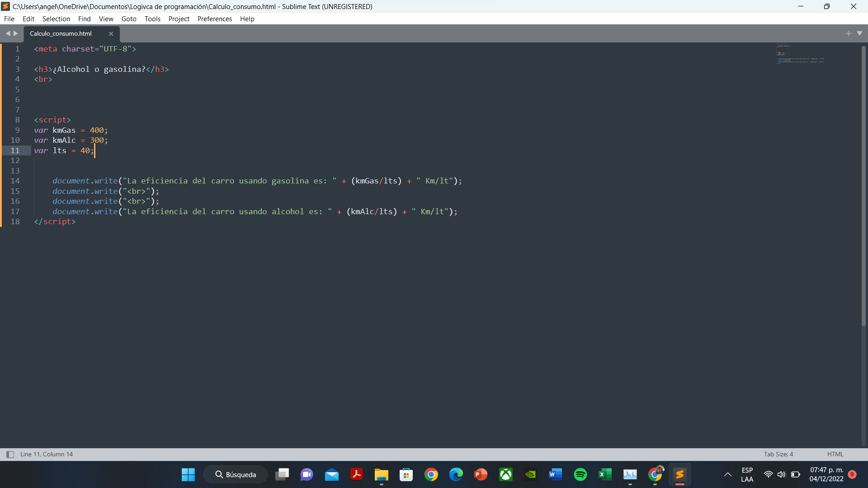Click line number 8 in gutter
Viewport: 868px width, 488px height.
pyautogui.click(x=17, y=120)
